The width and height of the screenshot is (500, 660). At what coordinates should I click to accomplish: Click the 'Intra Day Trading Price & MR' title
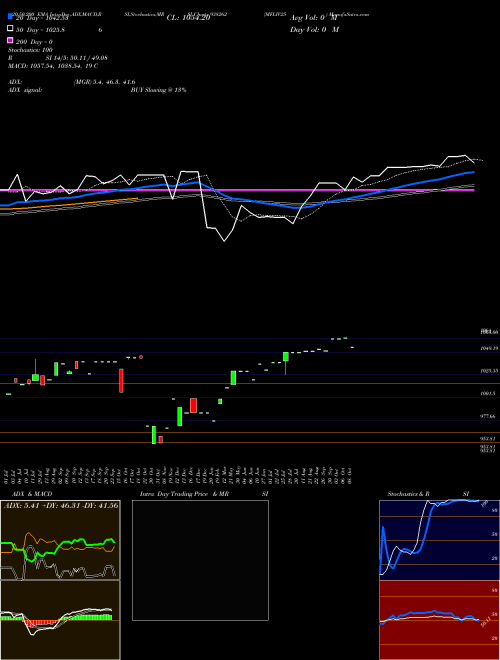click(184, 494)
